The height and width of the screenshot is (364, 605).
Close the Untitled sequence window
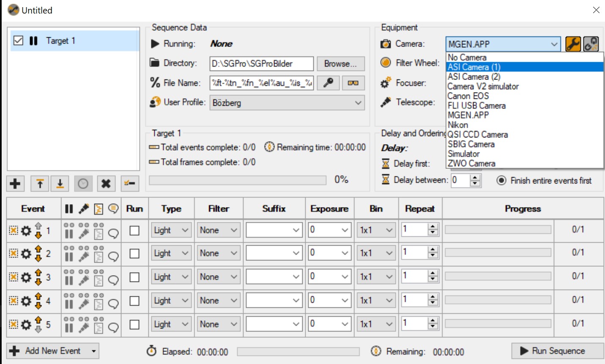tap(596, 10)
